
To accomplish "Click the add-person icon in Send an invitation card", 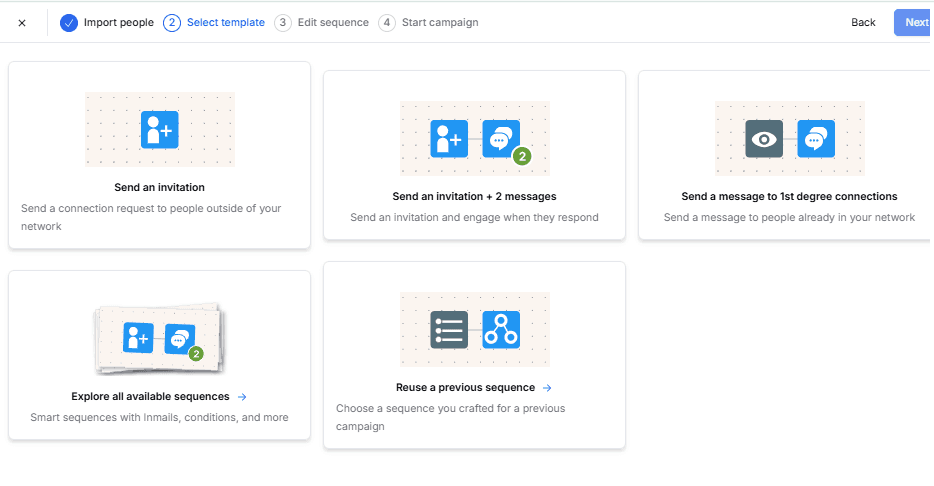I will (x=159, y=130).
